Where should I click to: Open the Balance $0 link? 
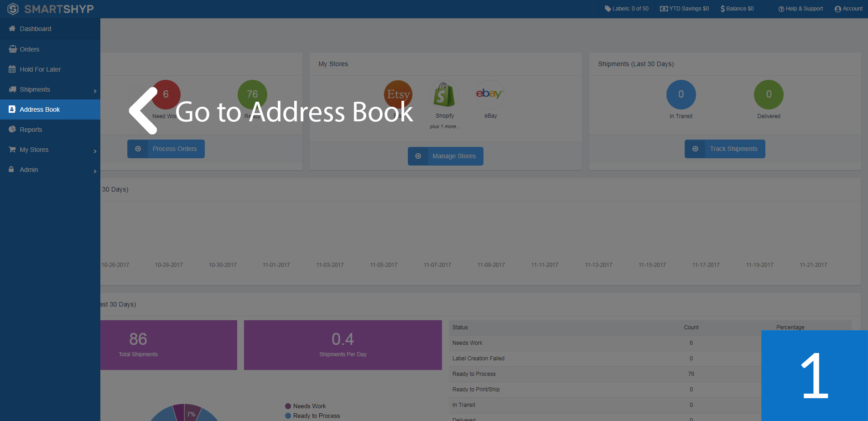[737, 9]
